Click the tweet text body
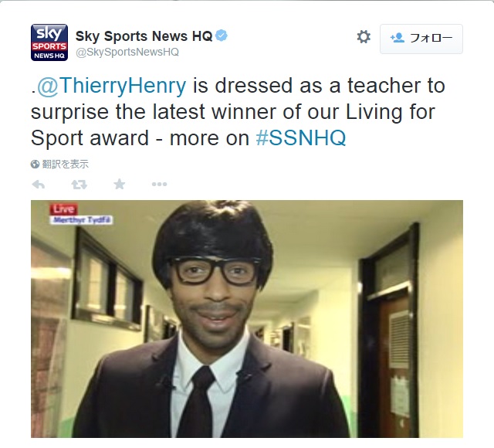The image size is (494, 448). pos(238,111)
